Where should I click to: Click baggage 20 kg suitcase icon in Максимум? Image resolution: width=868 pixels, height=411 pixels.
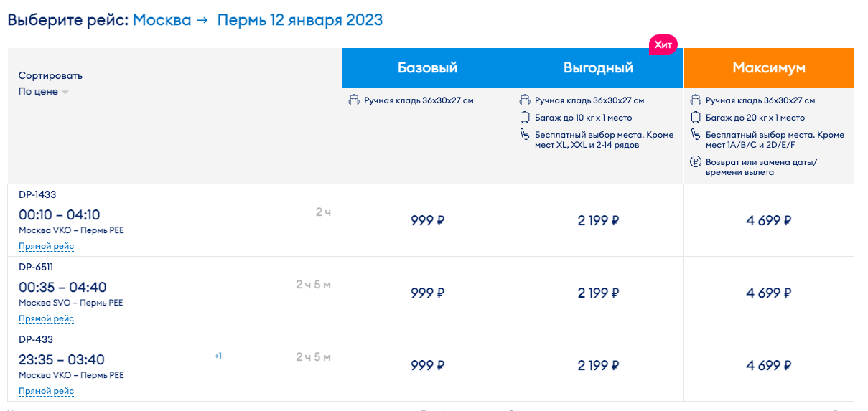tap(695, 118)
